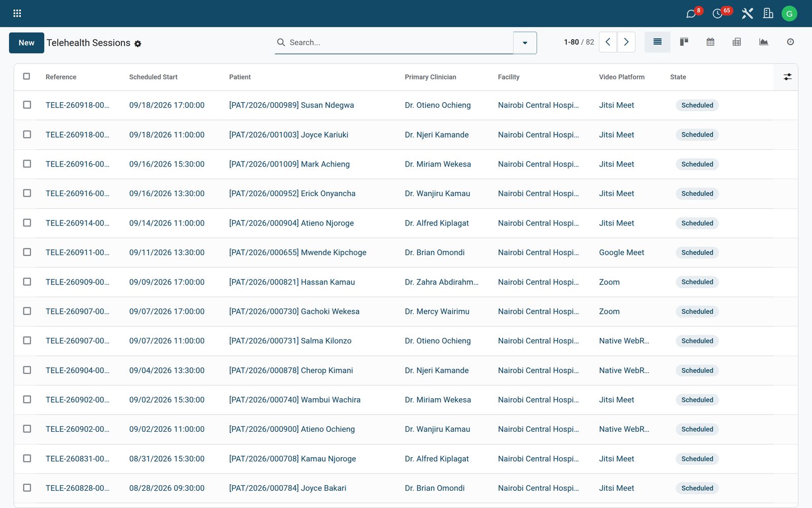Click Dr. Zahra Abdirahm... clinician cell
The width and height of the screenshot is (812, 508).
[442, 282]
